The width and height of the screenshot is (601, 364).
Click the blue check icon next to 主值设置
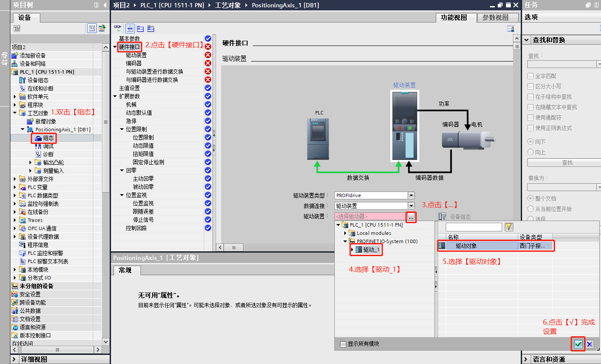point(207,88)
